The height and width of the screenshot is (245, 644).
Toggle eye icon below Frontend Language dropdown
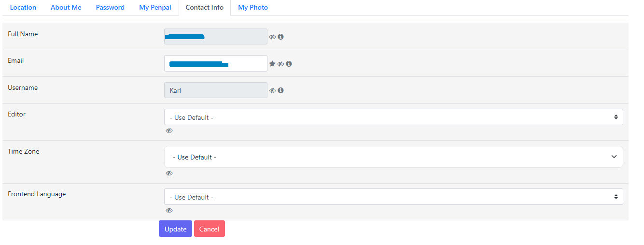[169, 210]
